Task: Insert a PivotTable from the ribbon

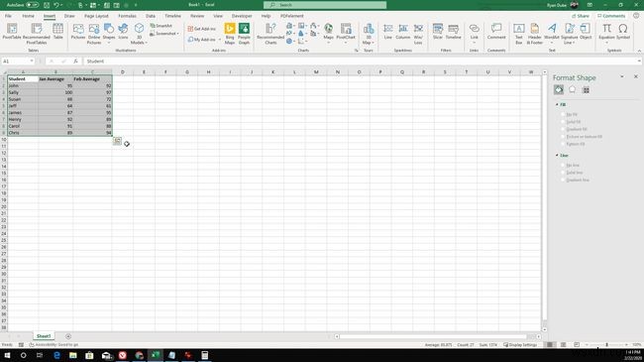Action: click(12, 33)
